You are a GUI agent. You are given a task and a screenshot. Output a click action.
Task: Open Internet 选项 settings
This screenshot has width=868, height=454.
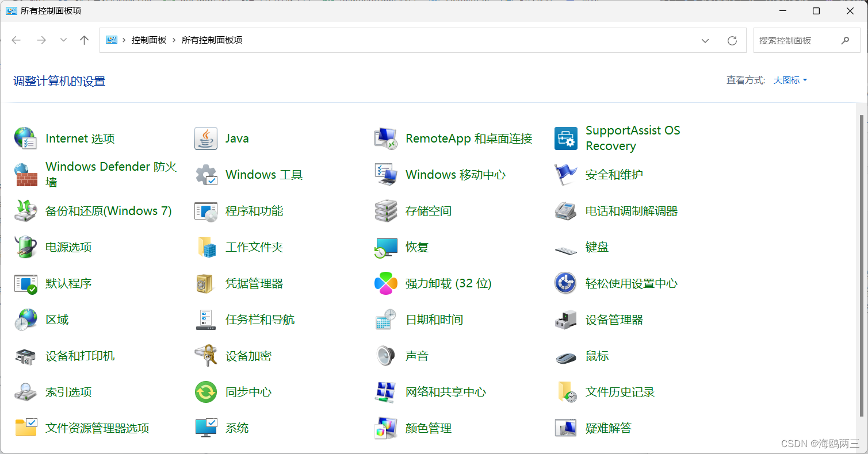79,138
